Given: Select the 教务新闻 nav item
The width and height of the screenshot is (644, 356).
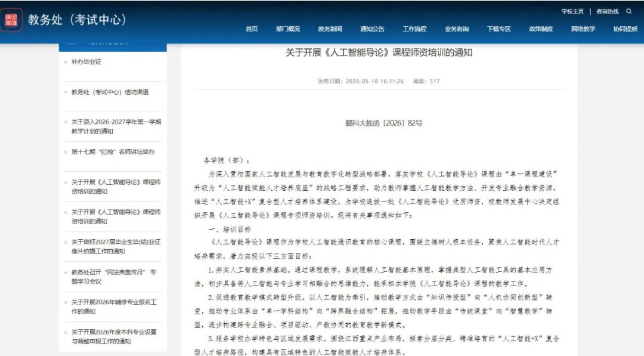Looking at the screenshot, I should coord(330,29).
